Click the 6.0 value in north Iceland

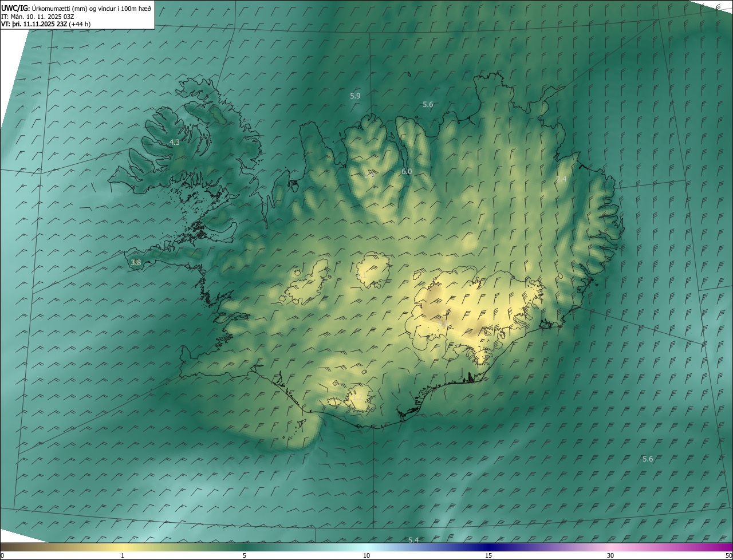coord(407,172)
